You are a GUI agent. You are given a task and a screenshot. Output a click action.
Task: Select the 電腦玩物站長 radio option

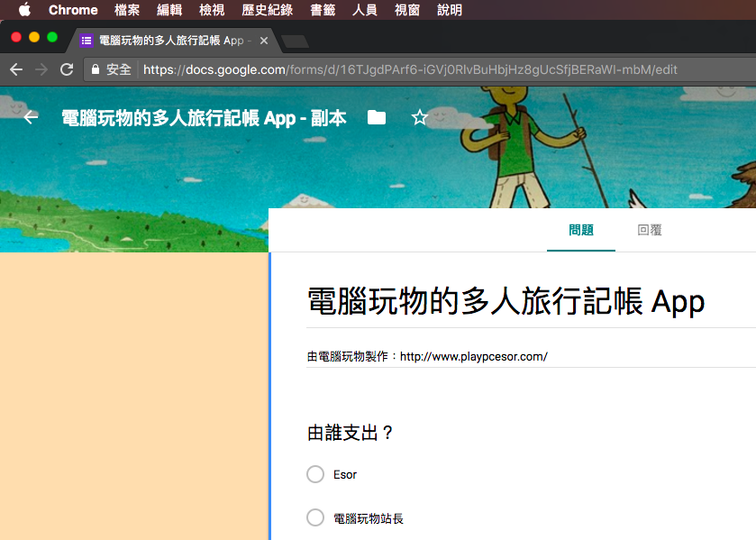pyautogui.click(x=315, y=518)
